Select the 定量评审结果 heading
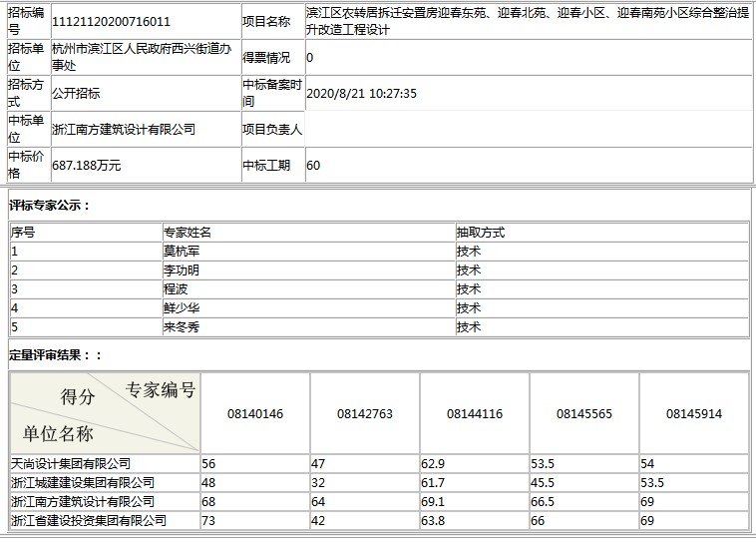Image resolution: width=756 pixels, height=544 pixels. [56, 355]
